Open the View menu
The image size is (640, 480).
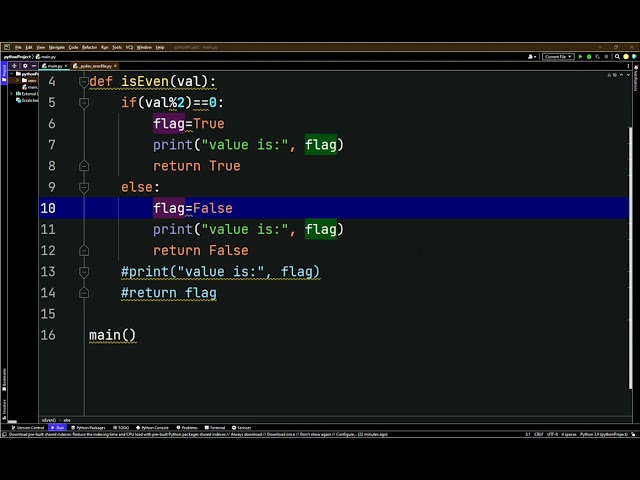point(41,47)
